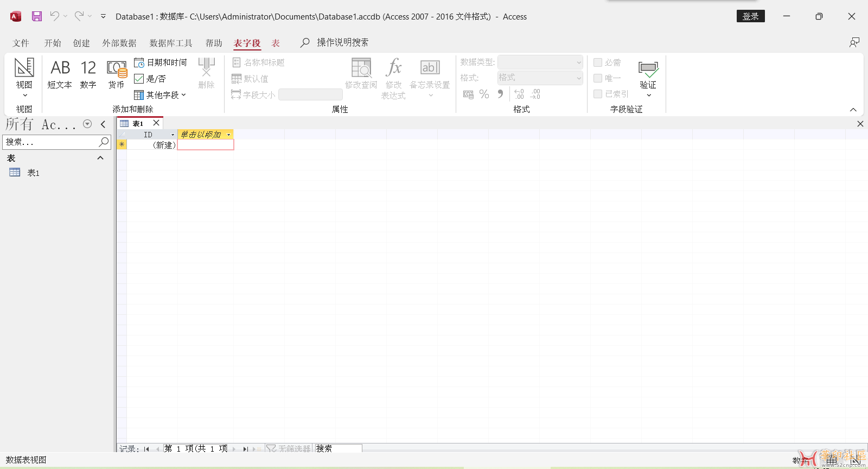Collapse the 表 group in navigation pane

pos(100,158)
